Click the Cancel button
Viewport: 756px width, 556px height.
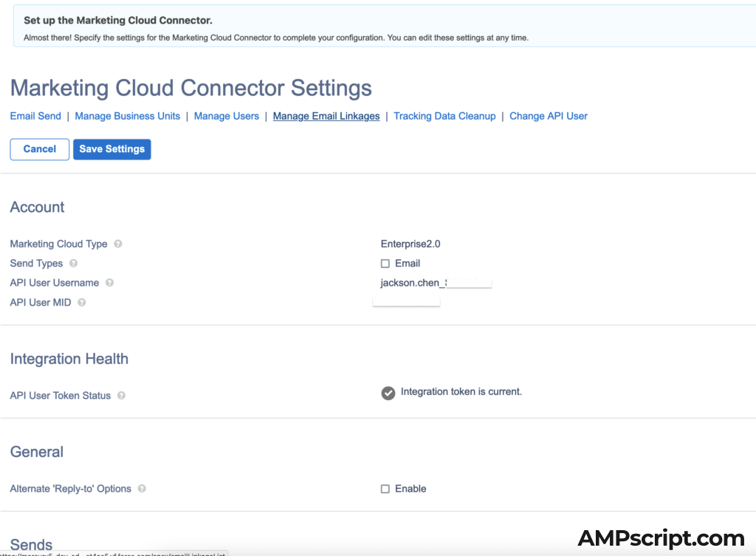(x=40, y=149)
